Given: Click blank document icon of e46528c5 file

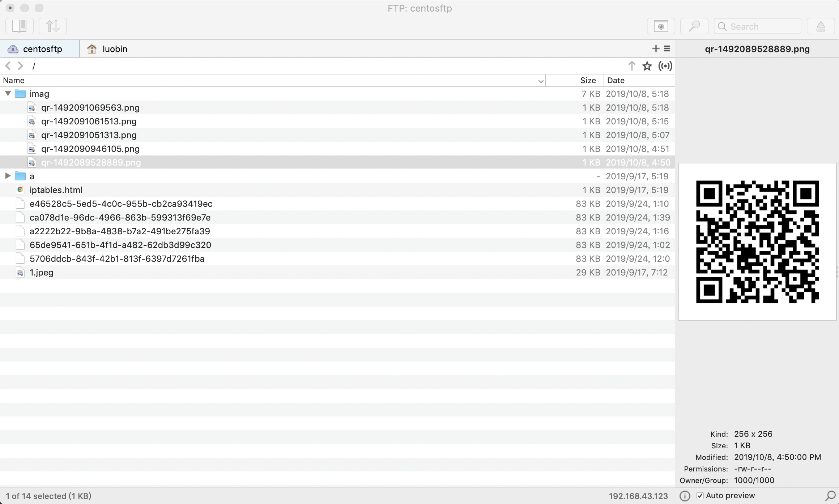Looking at the screenshot, I should click(x=20, y=204).
